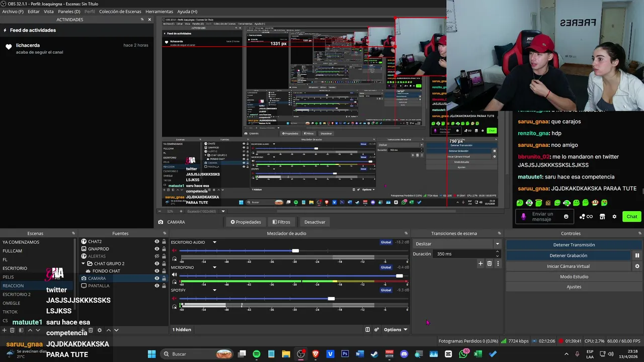Toggle ESCRITORIO AUDIO headphone monitoring icon

pos(175,259)
